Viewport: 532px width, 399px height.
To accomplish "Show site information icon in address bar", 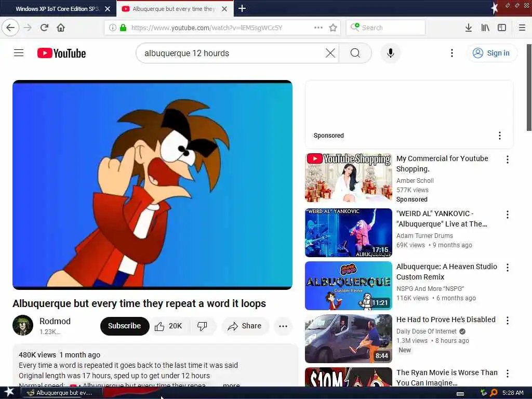I will coord(113,28).
